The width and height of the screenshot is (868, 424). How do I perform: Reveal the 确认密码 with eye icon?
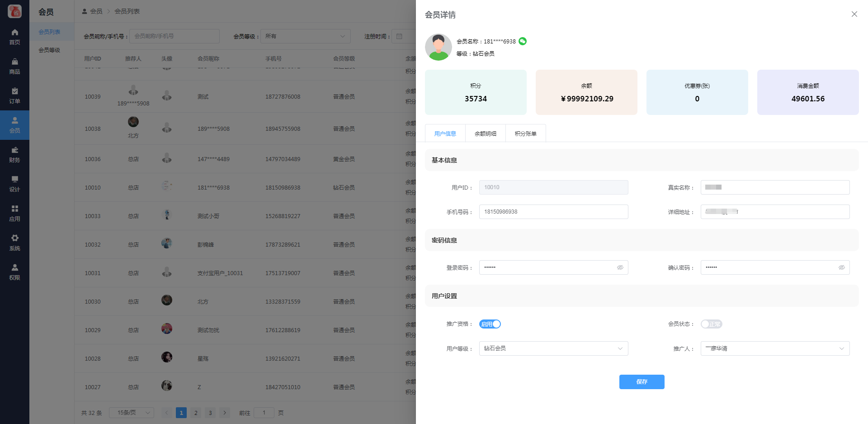coord(841,267)
